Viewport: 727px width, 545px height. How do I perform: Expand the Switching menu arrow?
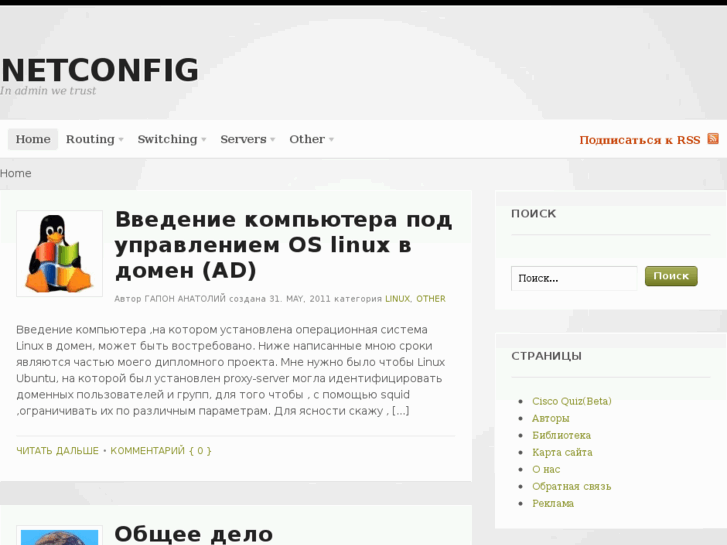coord(204,139)
